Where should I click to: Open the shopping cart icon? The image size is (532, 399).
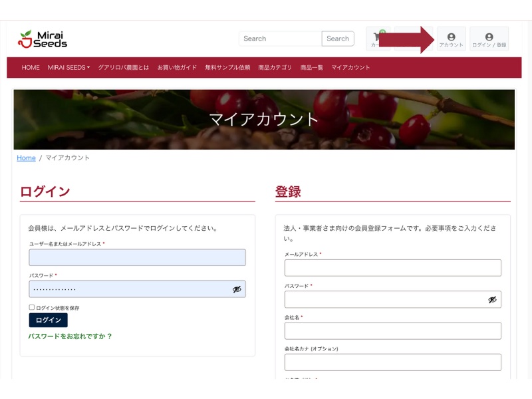click(x=378, y=39)
